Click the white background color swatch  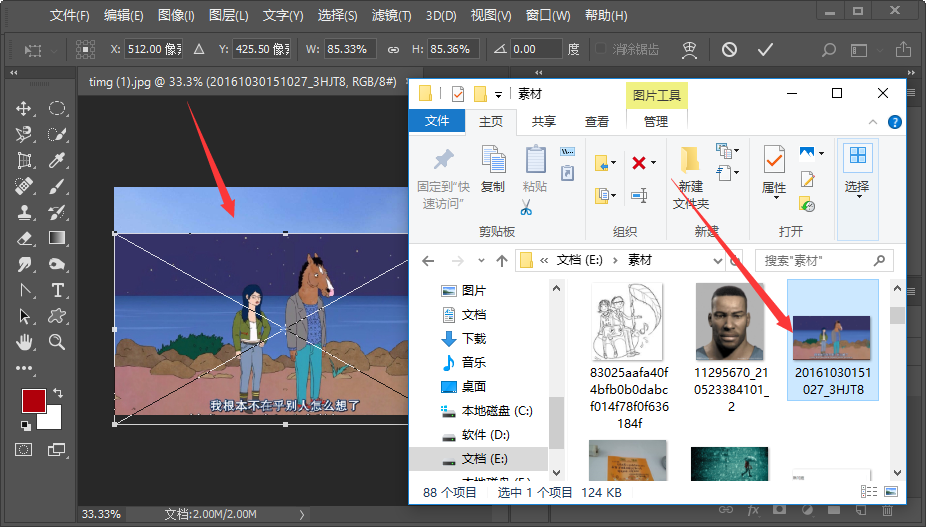[x=53, y=421]
